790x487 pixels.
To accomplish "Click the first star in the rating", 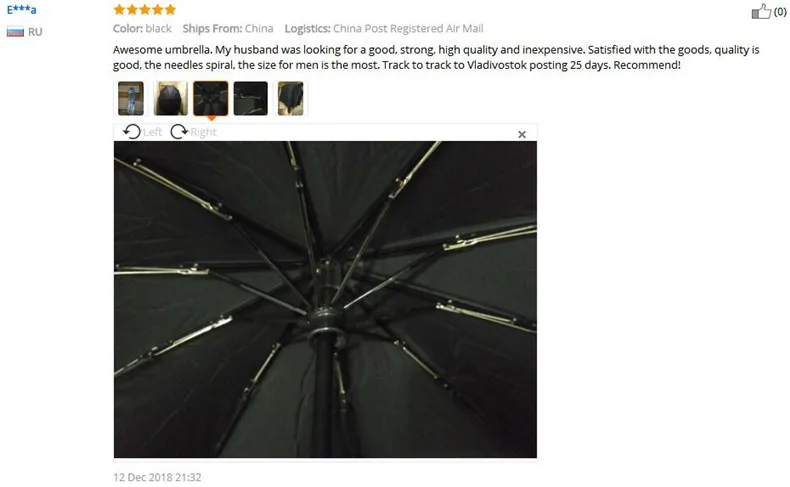I will click(119, 10).
